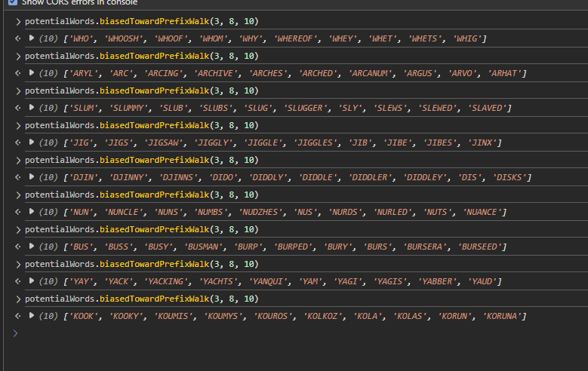Click 'KOLKOZ' in the ninth result array
The height and width of the screenshot is (371, 588).
(x=323, y=316)
